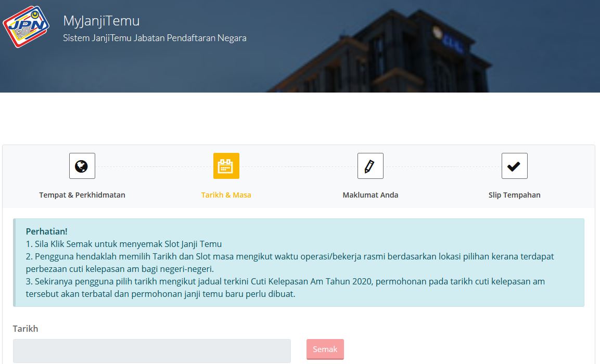This screenshot has width=600, height=364.
Task: Click the JPN logo in header
Action: (x=26, y=27)
